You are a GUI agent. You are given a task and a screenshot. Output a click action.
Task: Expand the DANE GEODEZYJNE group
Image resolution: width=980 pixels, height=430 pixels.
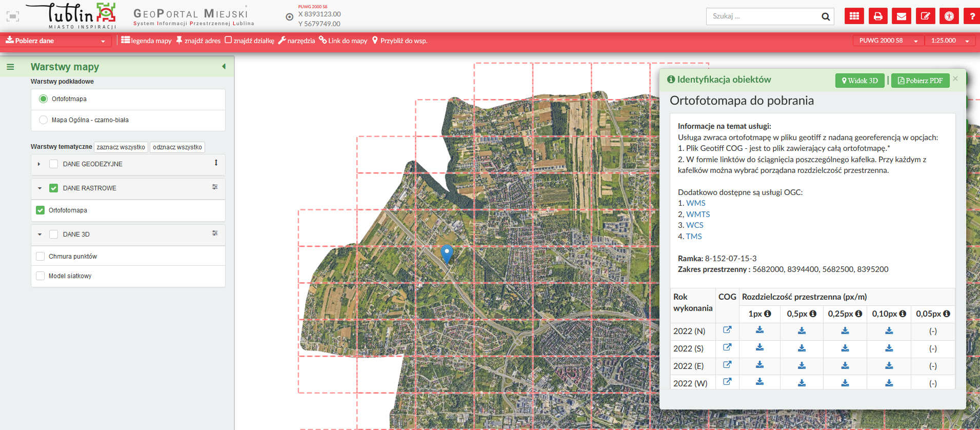(39, 164)
